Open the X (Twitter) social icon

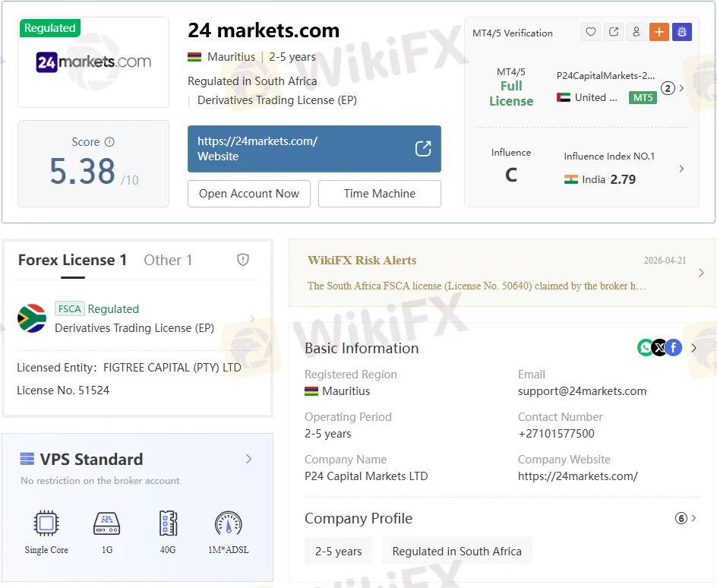(x=659, y=348)
